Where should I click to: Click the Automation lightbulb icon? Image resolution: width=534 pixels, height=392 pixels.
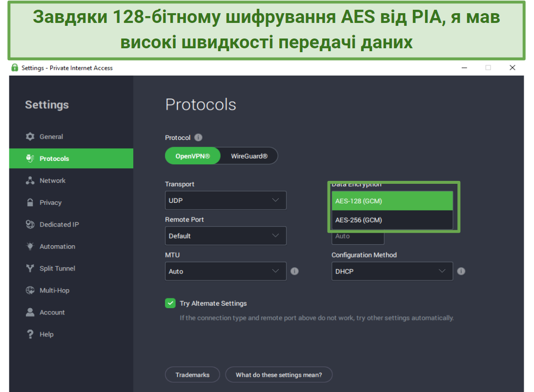(30, 246)
